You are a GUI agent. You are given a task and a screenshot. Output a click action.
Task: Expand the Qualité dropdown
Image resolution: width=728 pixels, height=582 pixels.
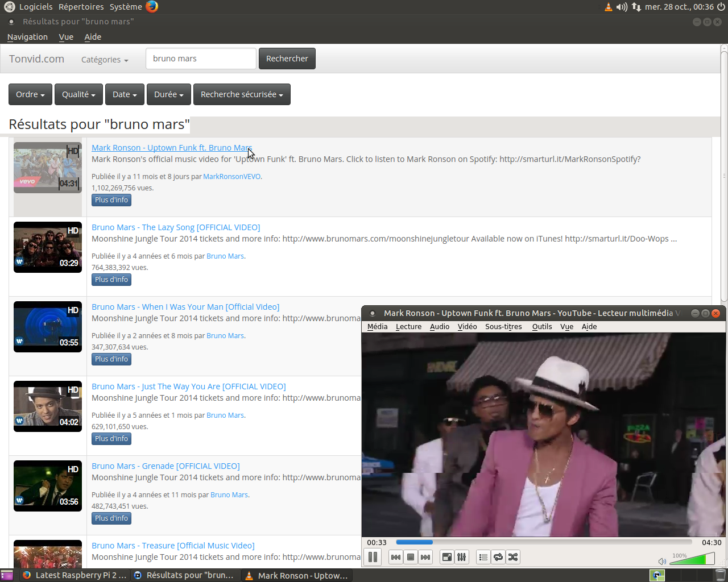click(78, 94)
